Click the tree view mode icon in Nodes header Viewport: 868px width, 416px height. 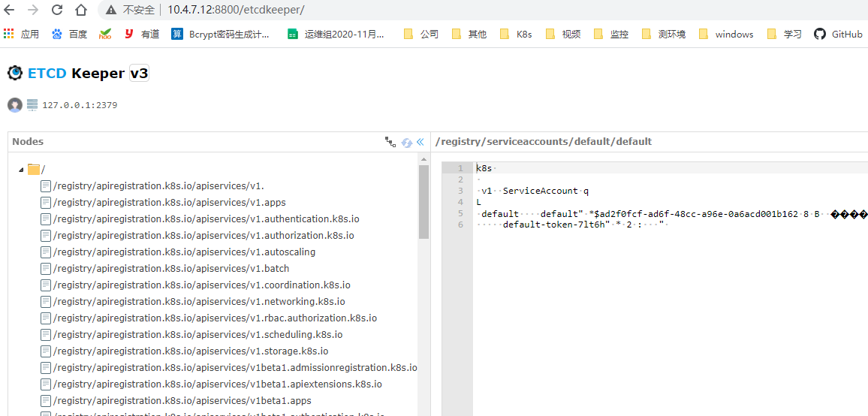[x=390, y=143]
